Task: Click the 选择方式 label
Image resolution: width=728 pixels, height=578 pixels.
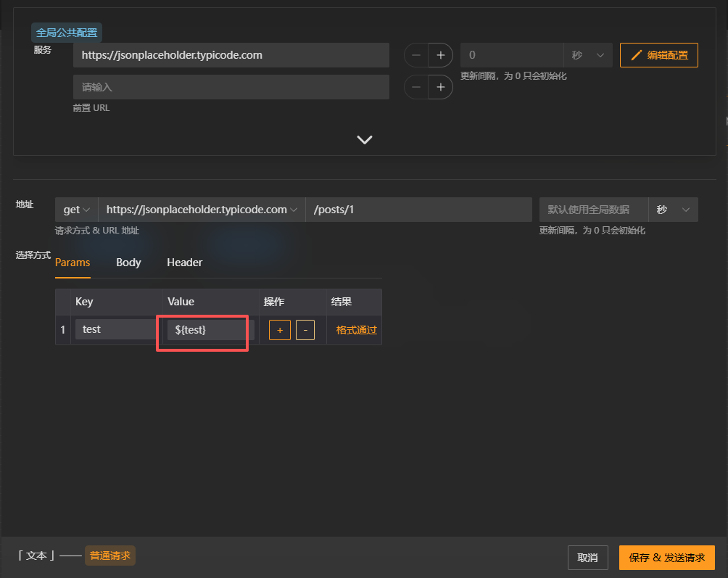Action: click(33, 255)
